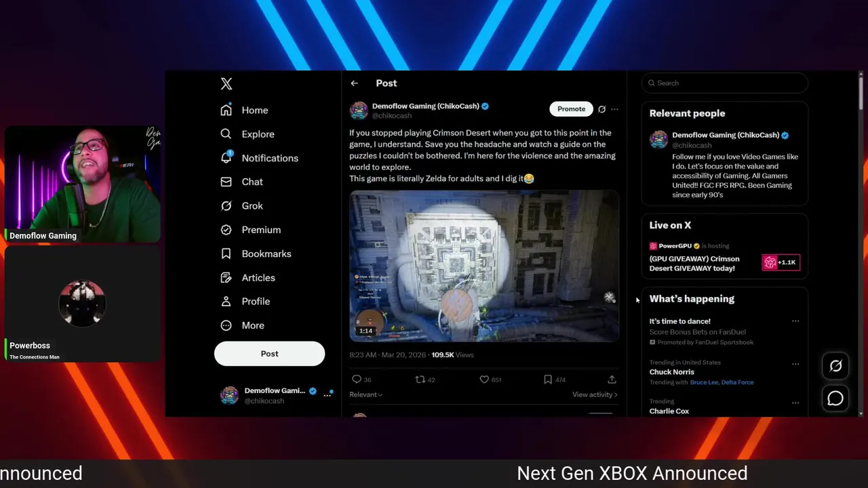This screenshot has height=488, width=868.
Task: Join PowerGPU GPU GIVEAWAY live broadcast
Action: [694, 264]
